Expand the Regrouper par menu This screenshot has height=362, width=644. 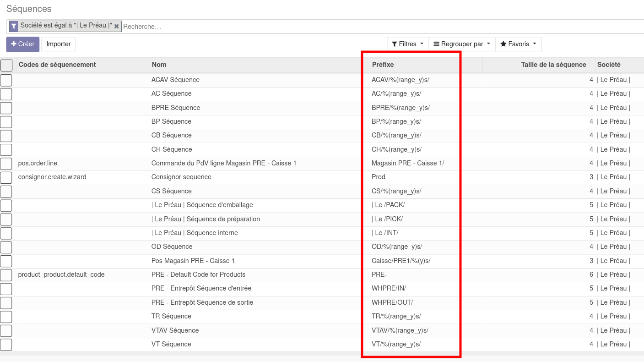click(462, 44)
